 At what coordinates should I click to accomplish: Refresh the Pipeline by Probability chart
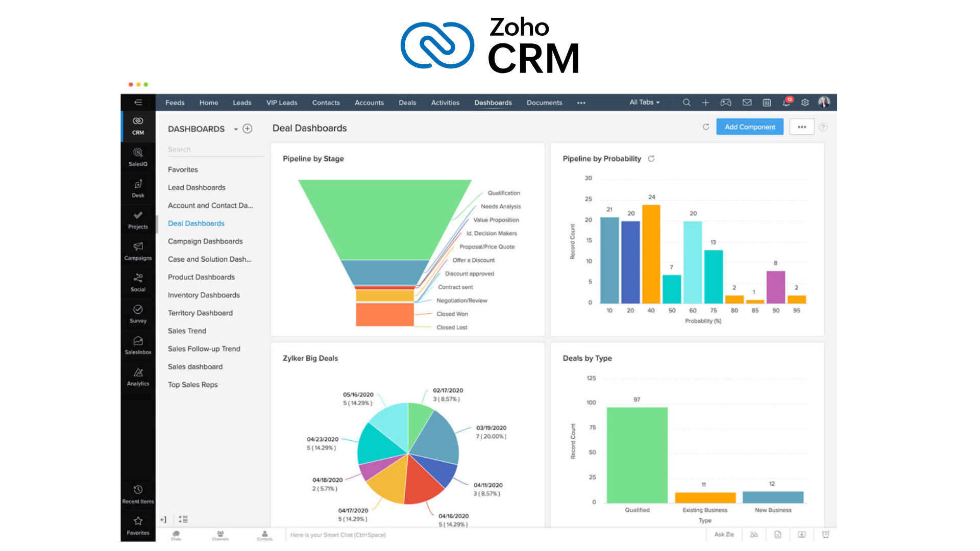[651, 159]
